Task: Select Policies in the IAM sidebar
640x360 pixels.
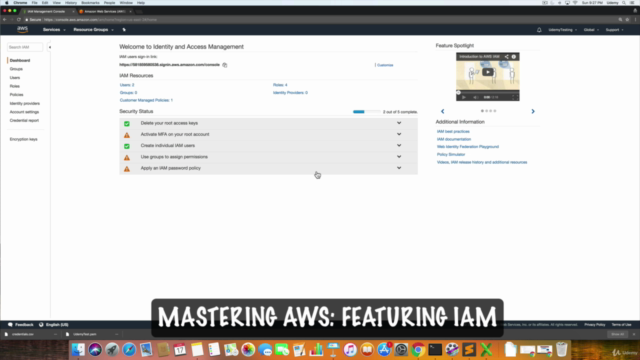Action: pos(16,95)
